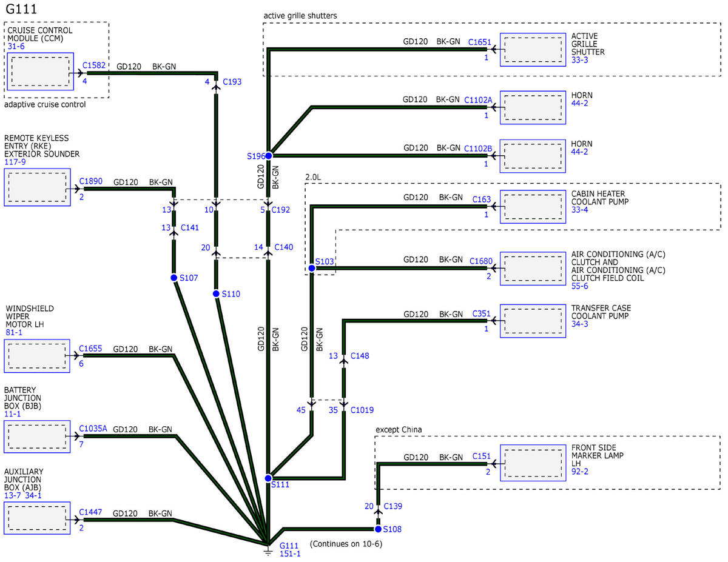The image size is (728, 562).
Task: Select the S110 splice dot
Action: click(216, 293)
